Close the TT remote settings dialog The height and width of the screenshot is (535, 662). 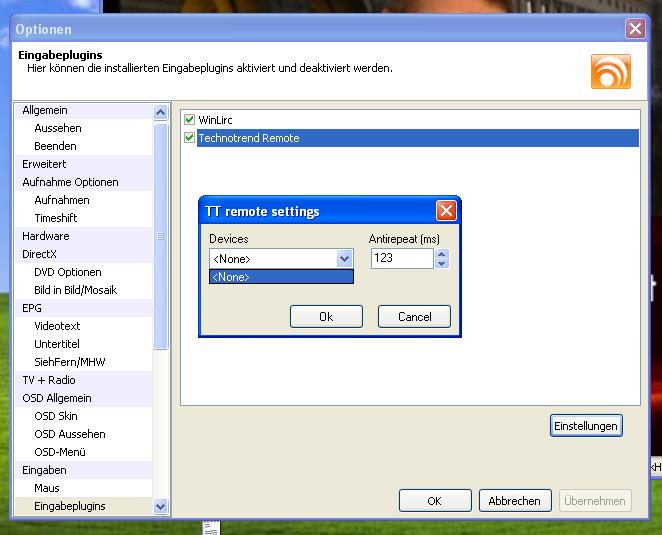click(446, 210)
